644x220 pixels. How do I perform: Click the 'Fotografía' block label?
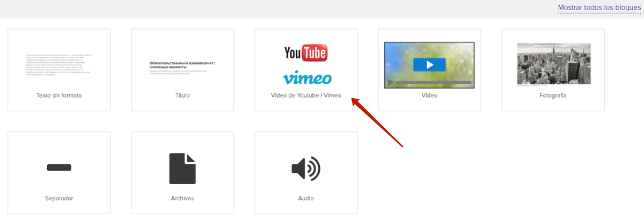coord(553,96)
